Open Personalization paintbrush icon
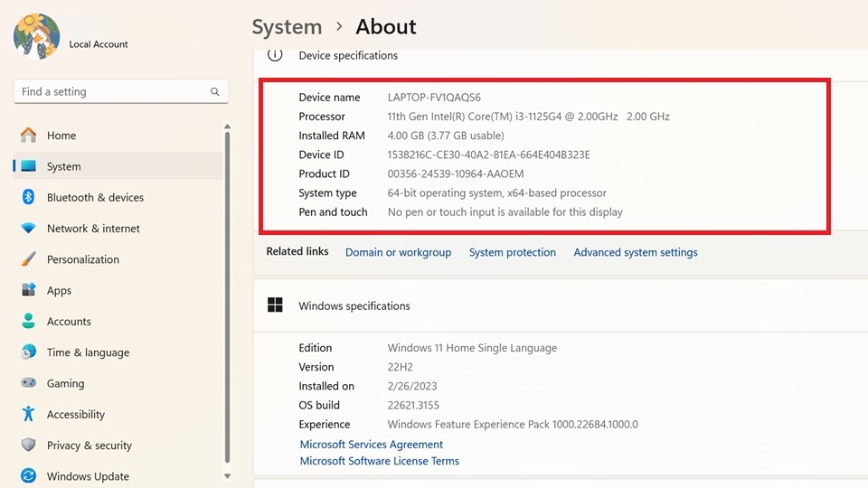 pyautogui.click(x=28, y=259)
